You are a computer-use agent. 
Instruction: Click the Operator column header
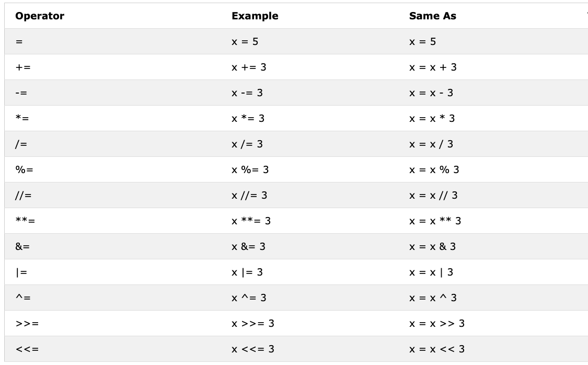(x=40, y=16)
